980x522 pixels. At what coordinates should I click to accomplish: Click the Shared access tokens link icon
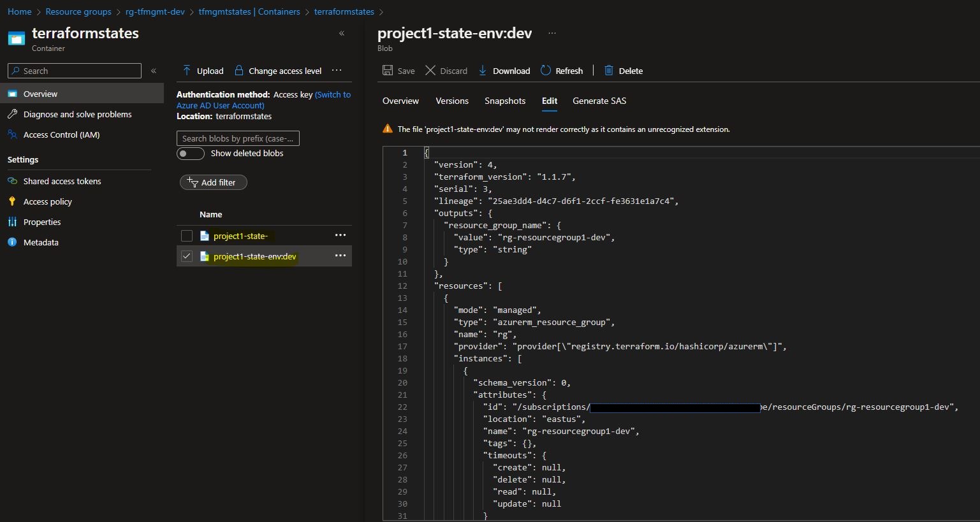tap(12, 181)
